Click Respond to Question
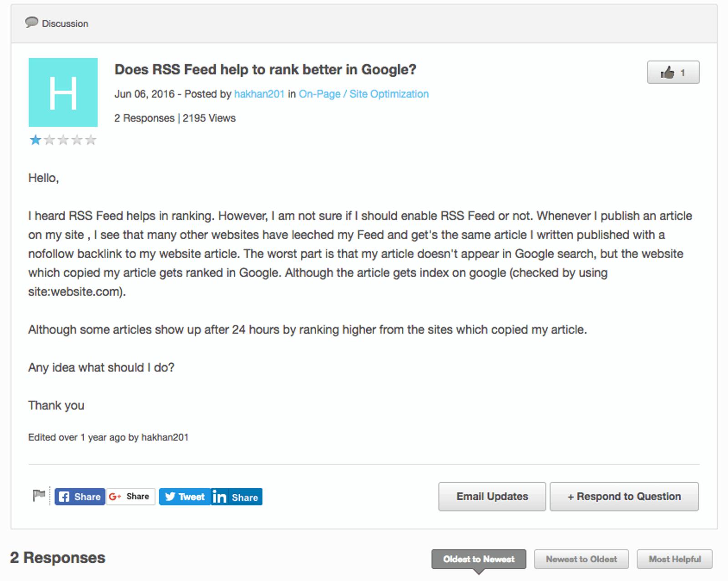Viewport: 728px width, 581px height. click(x=623, y=496)
